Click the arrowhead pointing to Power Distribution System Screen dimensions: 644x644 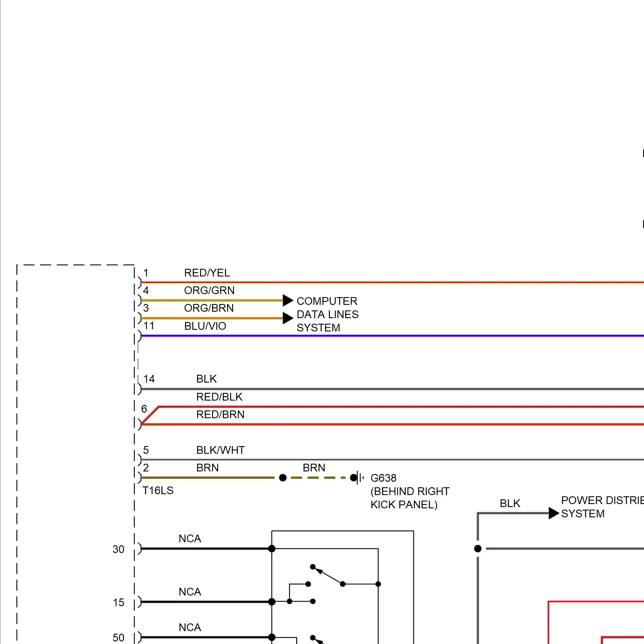tap(554, 513)
